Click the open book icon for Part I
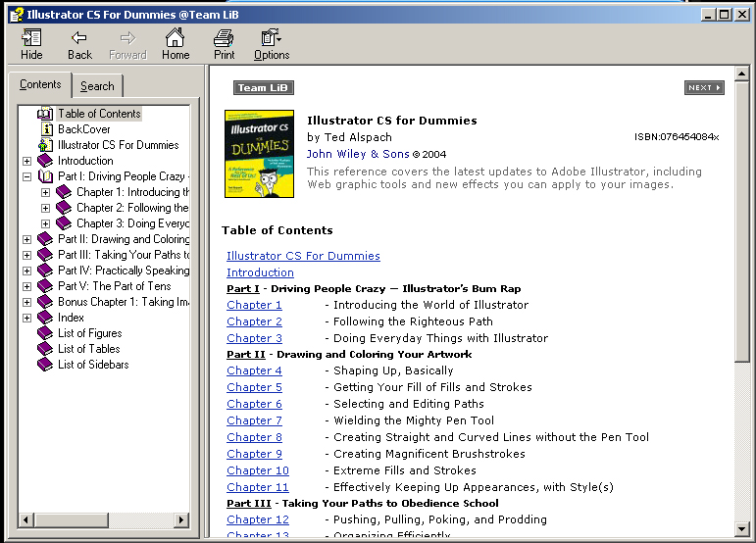The image size is (756, 543). [45, 176]
